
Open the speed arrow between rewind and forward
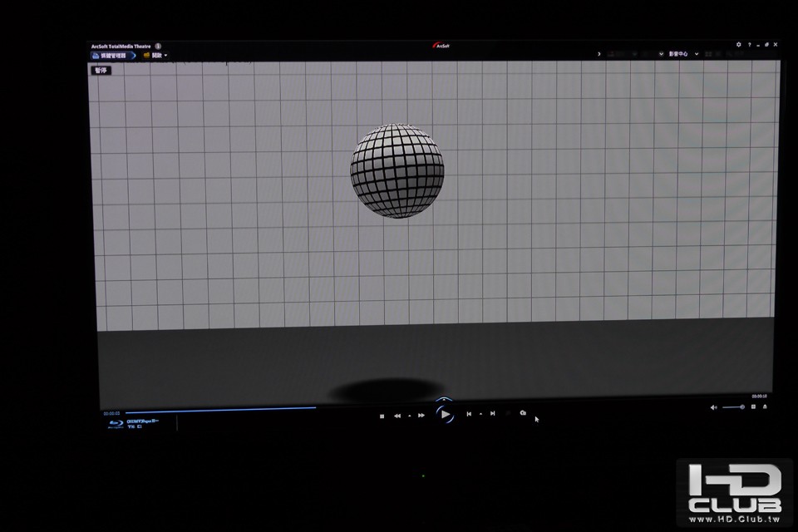click(x=409, y=416)
